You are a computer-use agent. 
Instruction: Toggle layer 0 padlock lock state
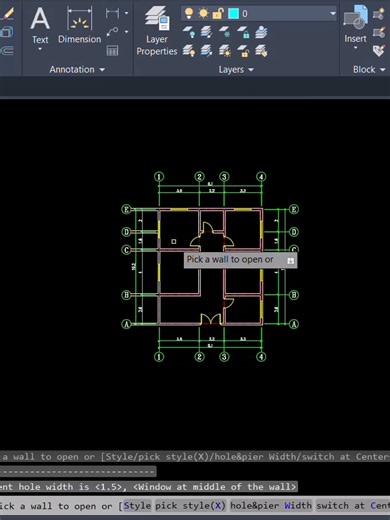[x=218, y=13]
